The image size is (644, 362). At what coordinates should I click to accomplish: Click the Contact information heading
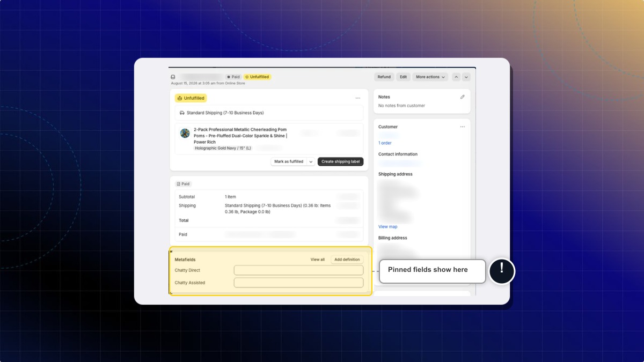coord(398,154)
